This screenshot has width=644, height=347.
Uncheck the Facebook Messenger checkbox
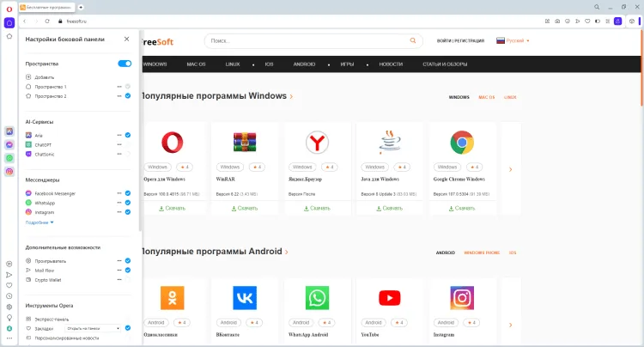[128, 193]
